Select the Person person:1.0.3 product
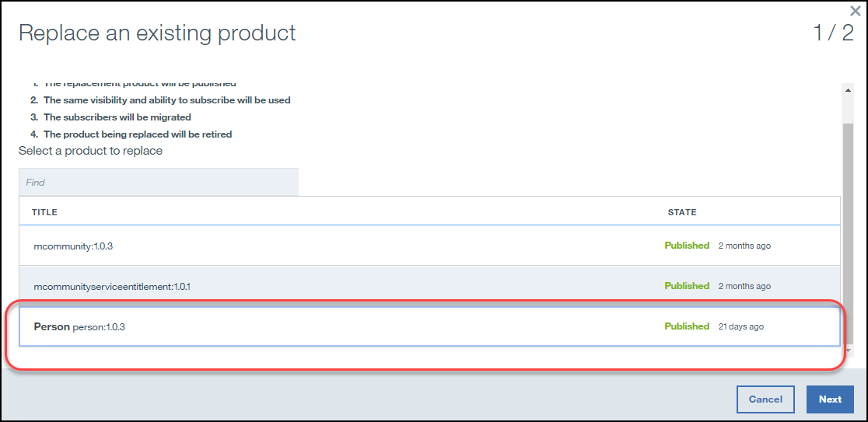Image resolution: width=868 pixels, height=422 pixels. (429, 326)
